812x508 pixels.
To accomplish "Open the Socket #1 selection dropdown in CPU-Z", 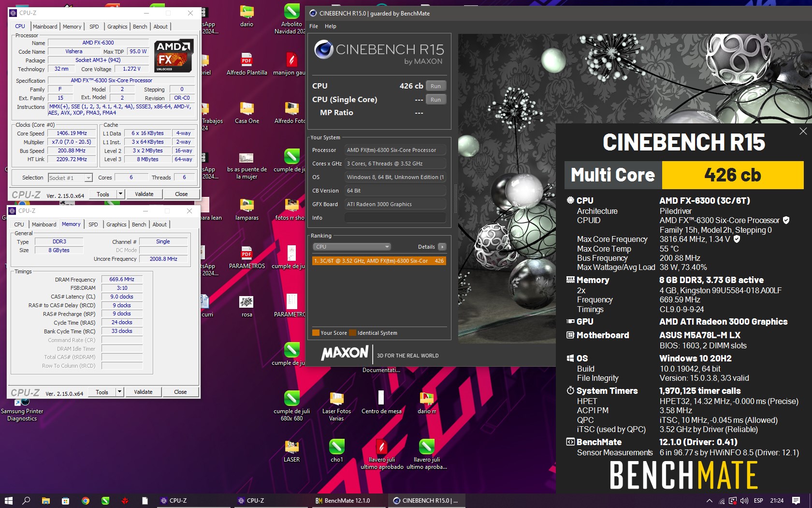I will [70, 178].
